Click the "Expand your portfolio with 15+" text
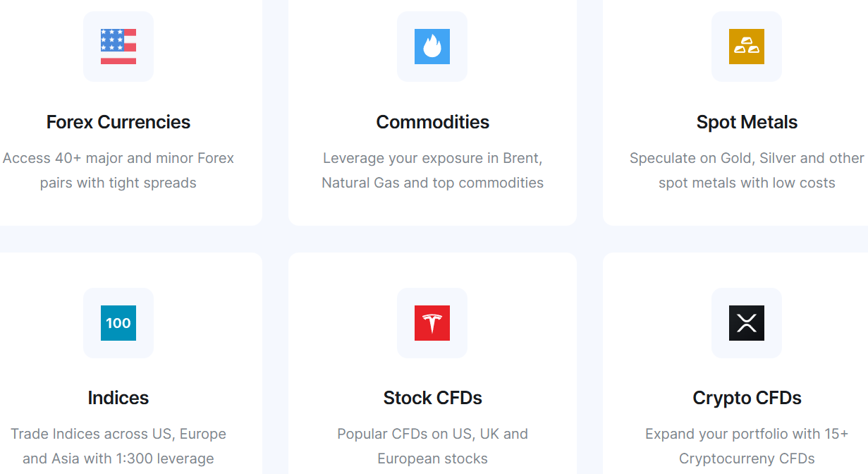The height and width of the screenshot is (474, 868). pos(747,434)
